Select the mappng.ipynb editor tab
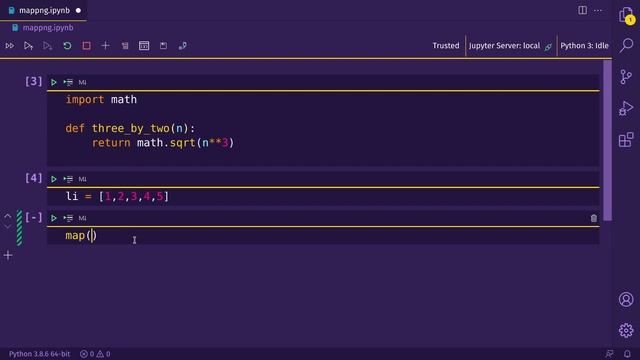Image resolution: width=640 pixels, height=360 pixels. (x=43, y=10)
